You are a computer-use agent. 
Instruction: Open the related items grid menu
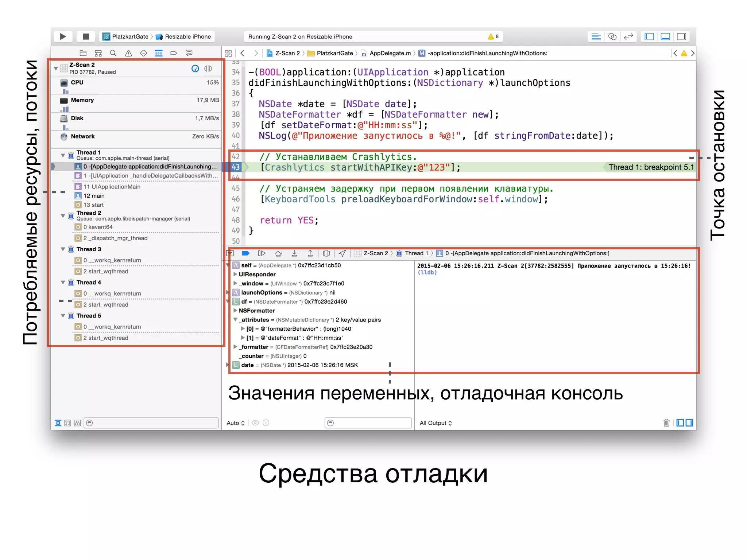click(228, 53)
